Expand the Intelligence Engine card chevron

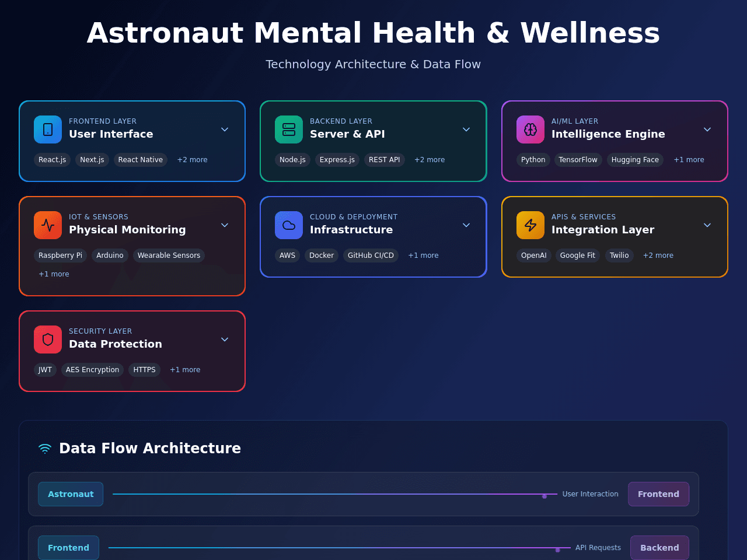point(707,129)
